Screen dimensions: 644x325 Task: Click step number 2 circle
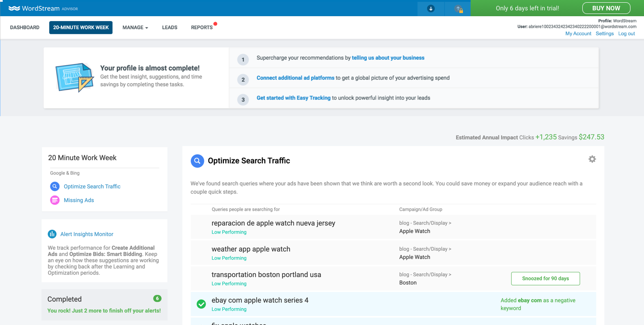pos(243,80)
